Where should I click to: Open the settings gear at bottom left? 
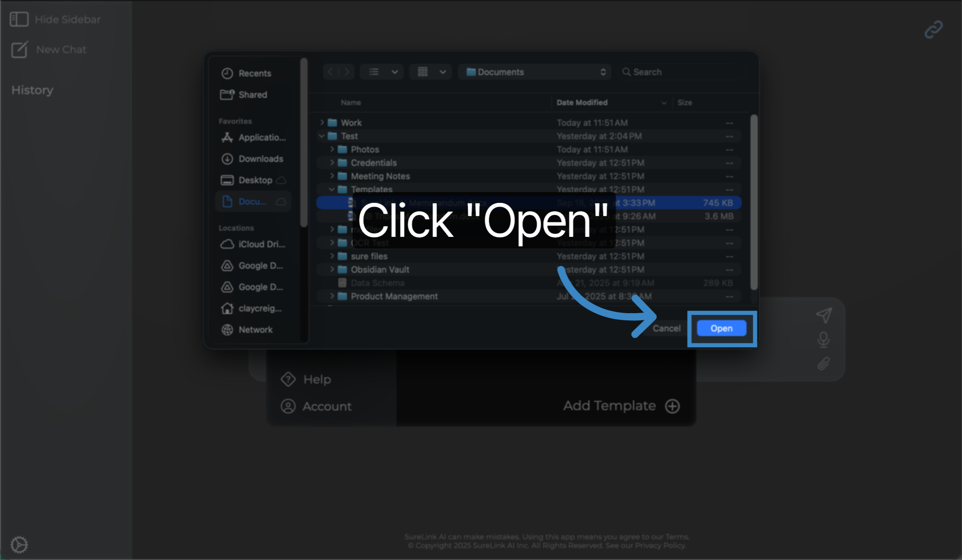[x=20, y=544]
